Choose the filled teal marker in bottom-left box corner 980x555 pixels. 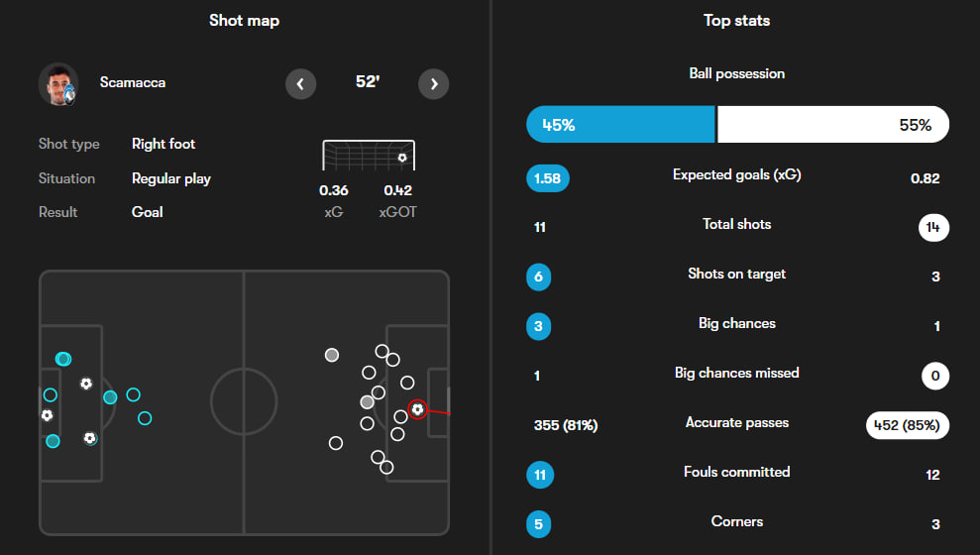[53, 441]
